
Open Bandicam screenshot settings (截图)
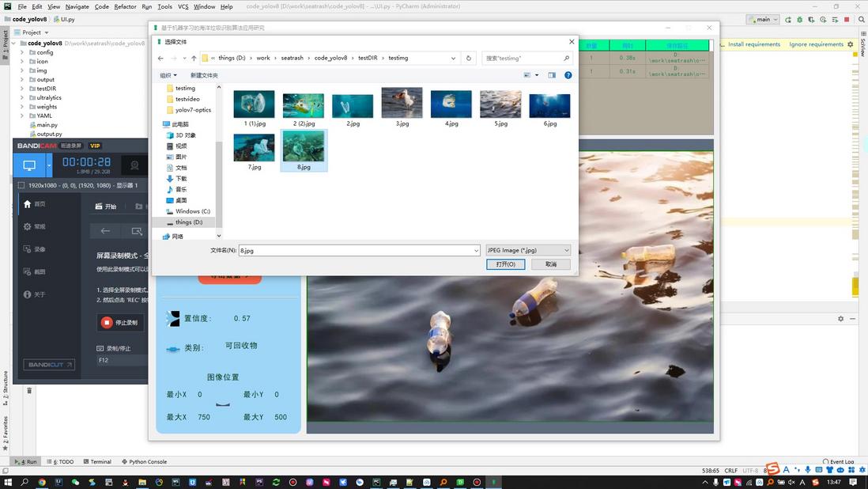(x=34, y=272)
